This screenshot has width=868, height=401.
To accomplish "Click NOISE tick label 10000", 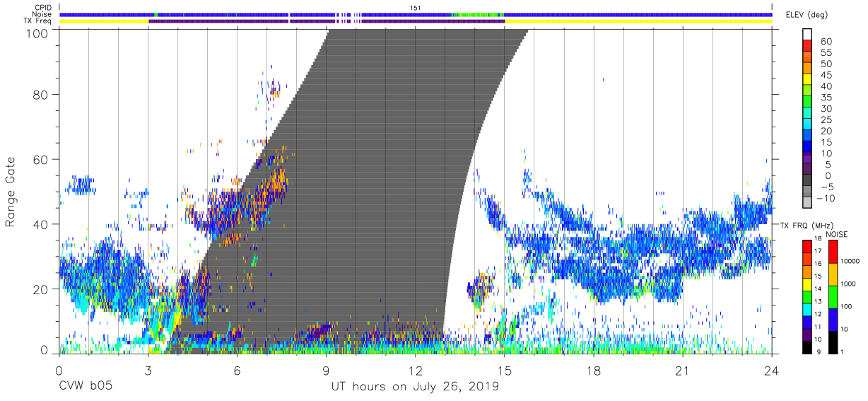I will click(850, 261).
